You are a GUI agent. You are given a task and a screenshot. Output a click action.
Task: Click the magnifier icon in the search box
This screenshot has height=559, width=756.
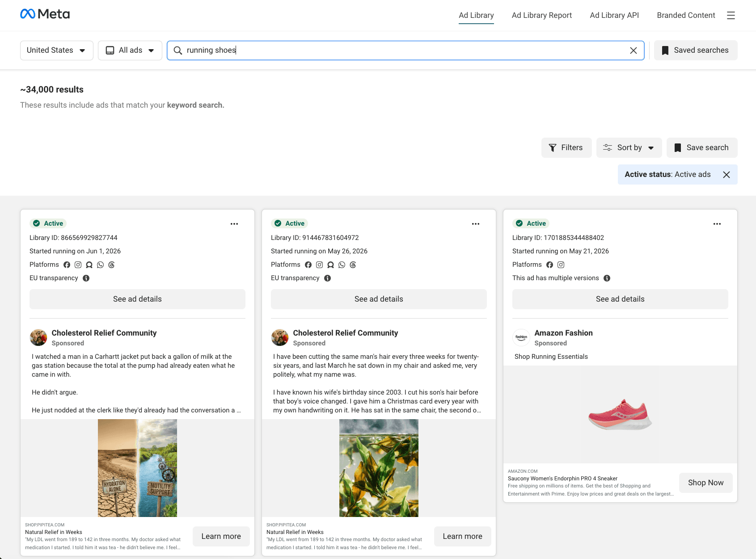pos(177,50)
